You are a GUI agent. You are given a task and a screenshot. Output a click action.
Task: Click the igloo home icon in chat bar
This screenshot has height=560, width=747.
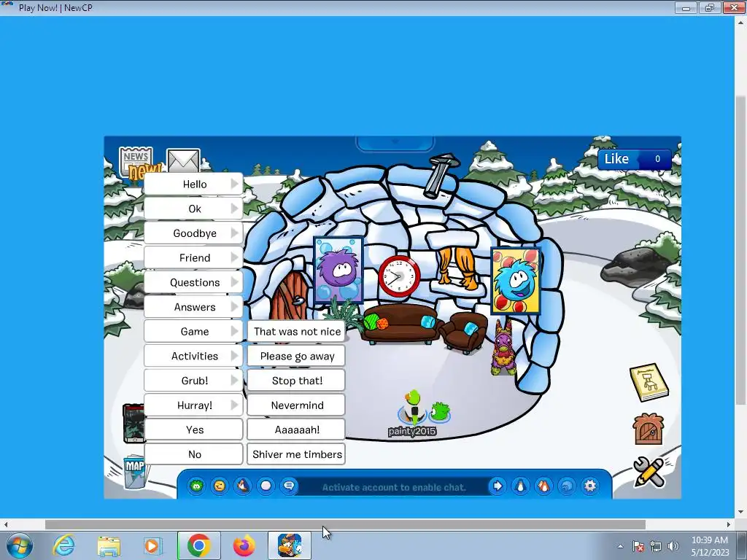pos(567,486)
